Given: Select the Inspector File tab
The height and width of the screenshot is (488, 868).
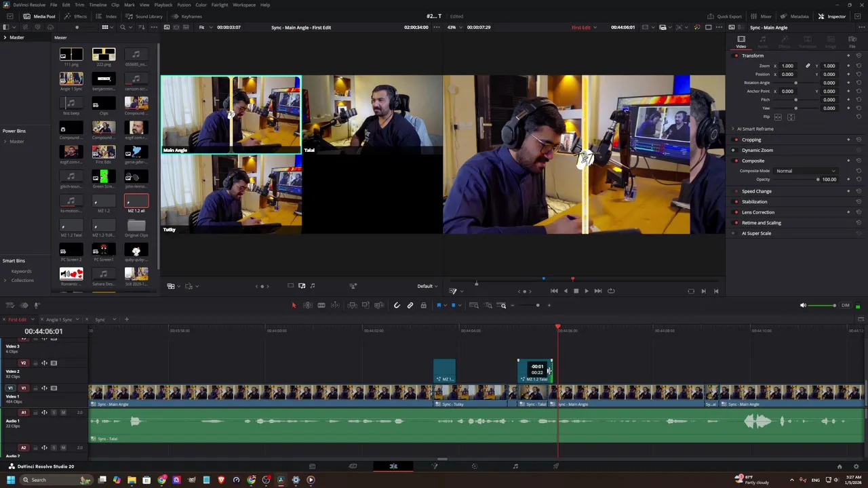Looking at the screenshot, I should (x=852, y=43).
